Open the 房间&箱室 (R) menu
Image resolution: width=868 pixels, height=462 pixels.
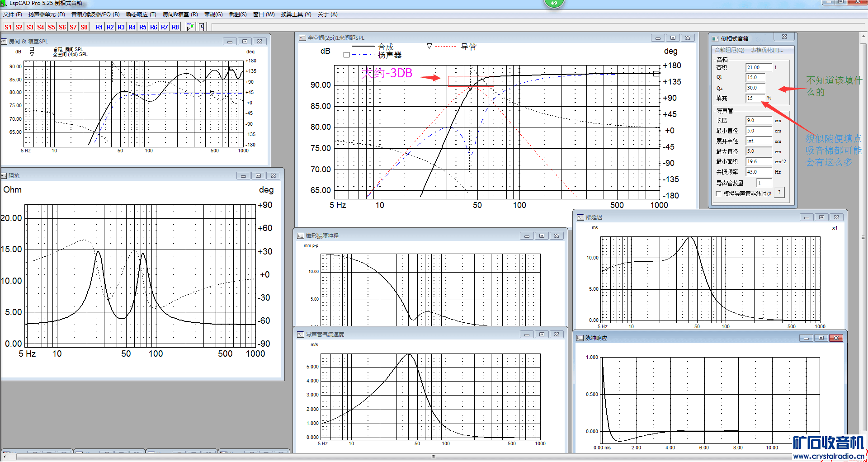180,14
